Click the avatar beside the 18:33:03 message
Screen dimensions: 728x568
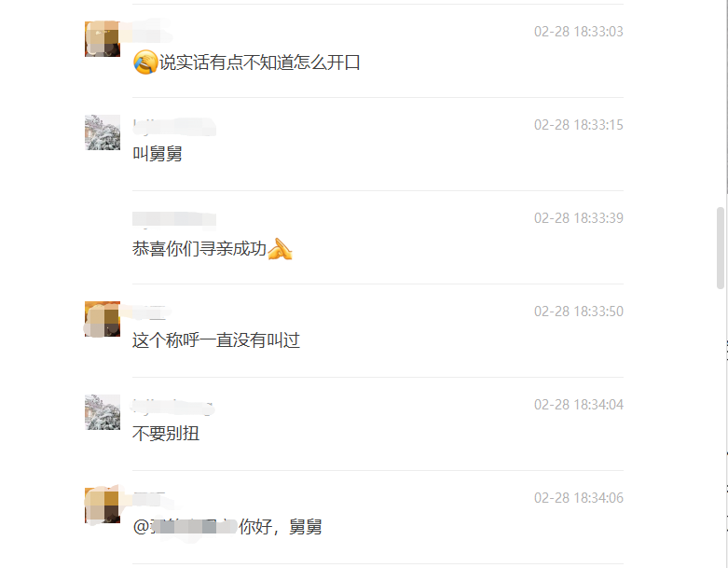click(x=103, y=38)
